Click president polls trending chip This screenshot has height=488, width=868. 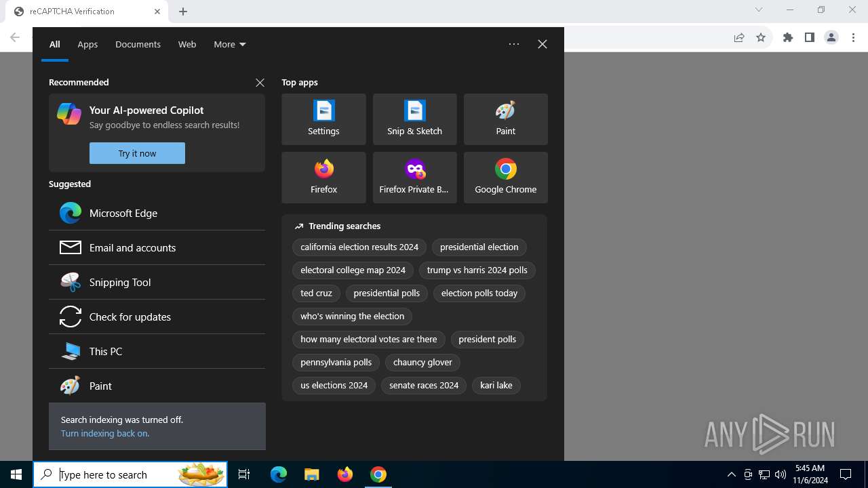click(x=487, y=340)
